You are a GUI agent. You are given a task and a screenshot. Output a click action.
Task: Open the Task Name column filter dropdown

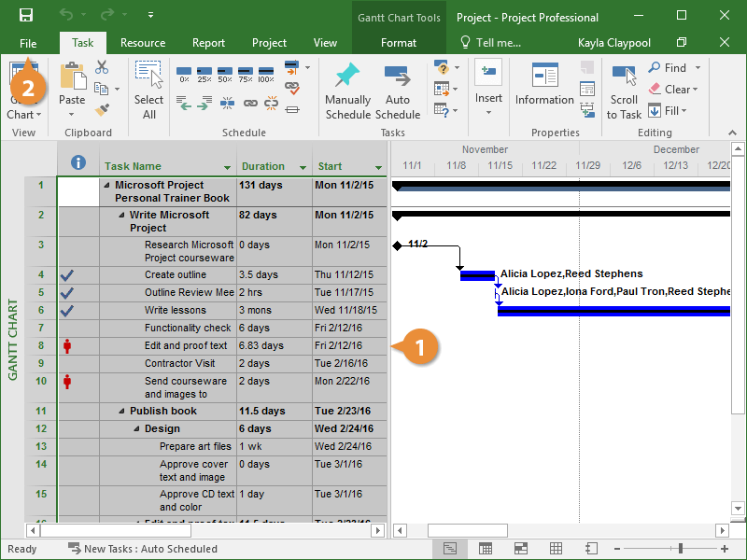(228, 167)
